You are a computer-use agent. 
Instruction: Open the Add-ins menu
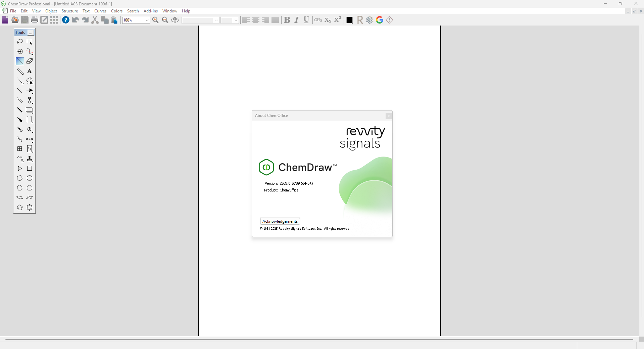[151, 11]
